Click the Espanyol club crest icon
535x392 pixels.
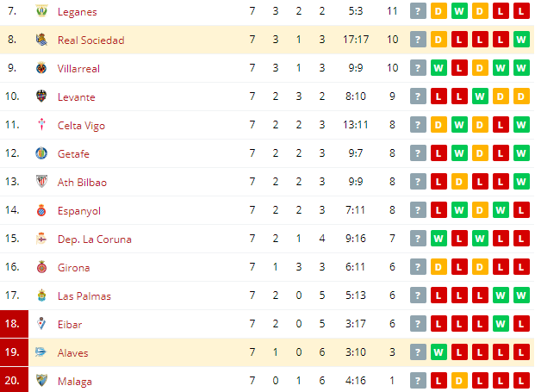[x=41, y=210]
